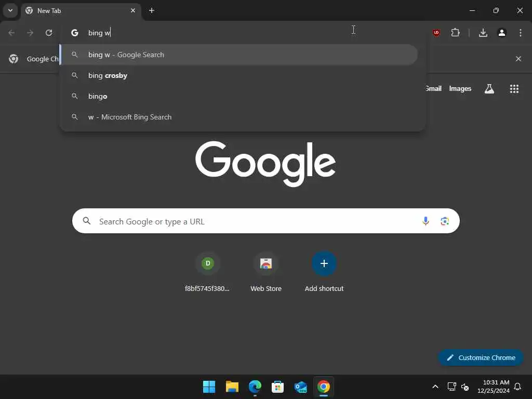Image resolution: width=532 pixels, height=399 pixels.
Task: Click the 'Search Google or type a URL' box
Action: (x=265, y=221)
